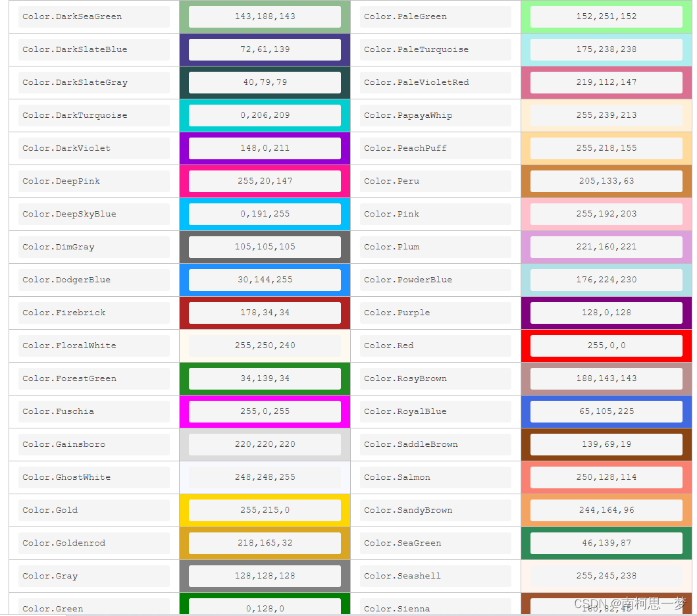697x616 pixels.
Task: Click the 0,206,209 turquoise swatch
Action: pos(265,115)
